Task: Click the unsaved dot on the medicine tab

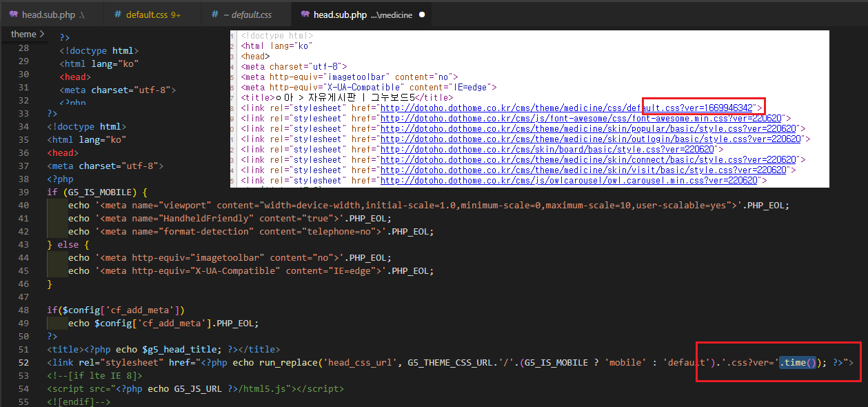Action: 422,14
